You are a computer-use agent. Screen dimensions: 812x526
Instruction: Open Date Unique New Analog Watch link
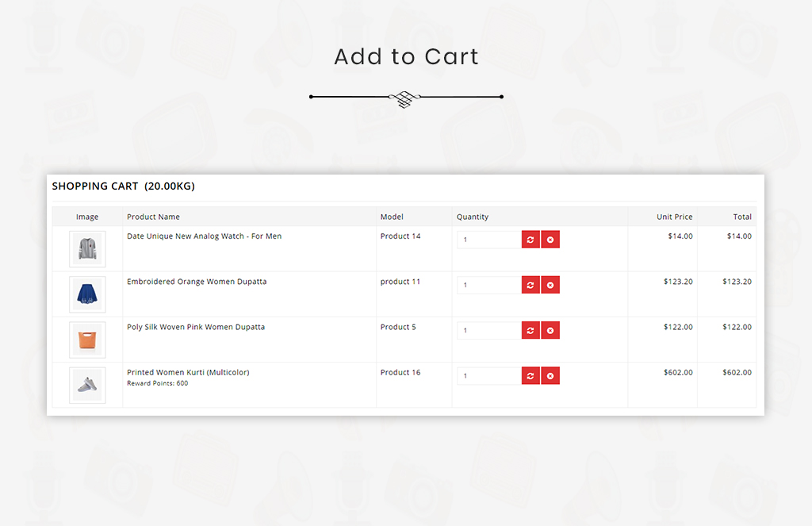[204, 236]
